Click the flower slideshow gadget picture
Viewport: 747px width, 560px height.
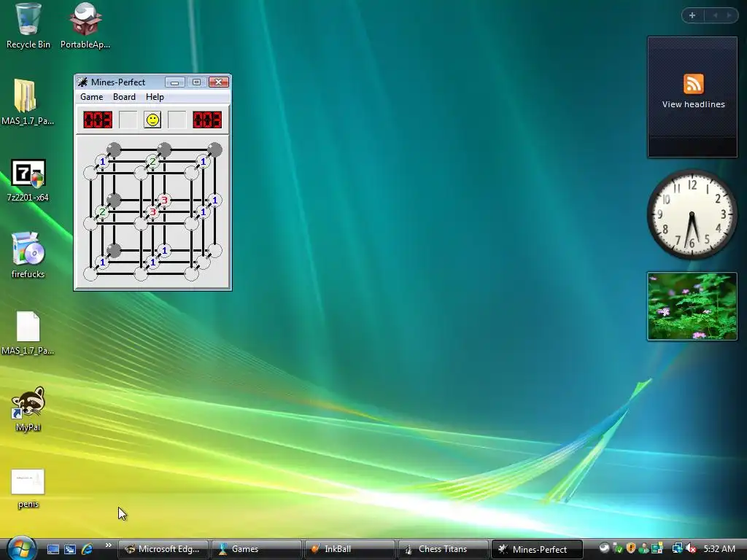tap(692, 306)
